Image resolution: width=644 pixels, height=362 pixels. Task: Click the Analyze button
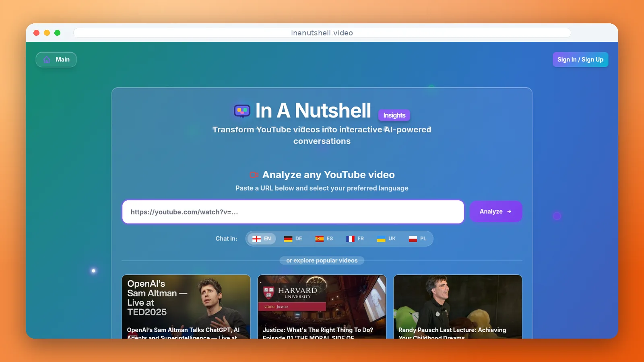496,212
